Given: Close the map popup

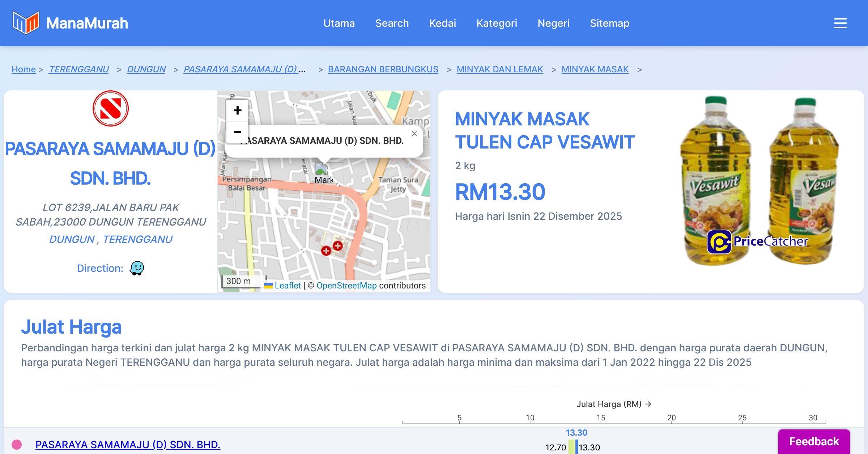Looking at the screenshot, I should (x=414, y=134).
